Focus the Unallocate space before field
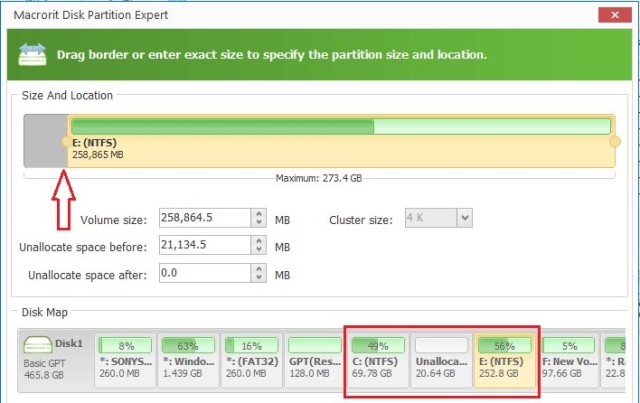This screenshot has width=640, height=403. [204, 245]
